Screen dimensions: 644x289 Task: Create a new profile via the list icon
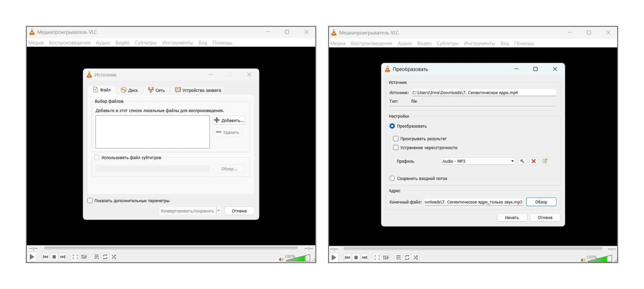(x=545, y=161)
